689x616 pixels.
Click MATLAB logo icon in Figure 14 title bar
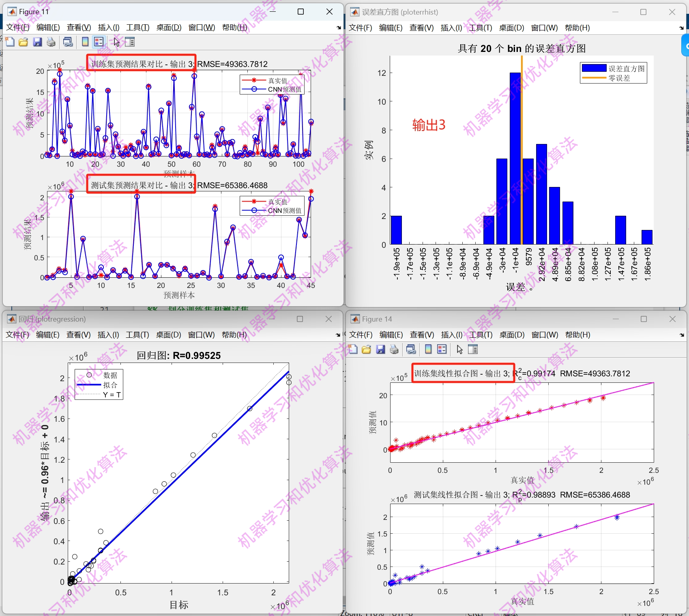tap(355, 319)
